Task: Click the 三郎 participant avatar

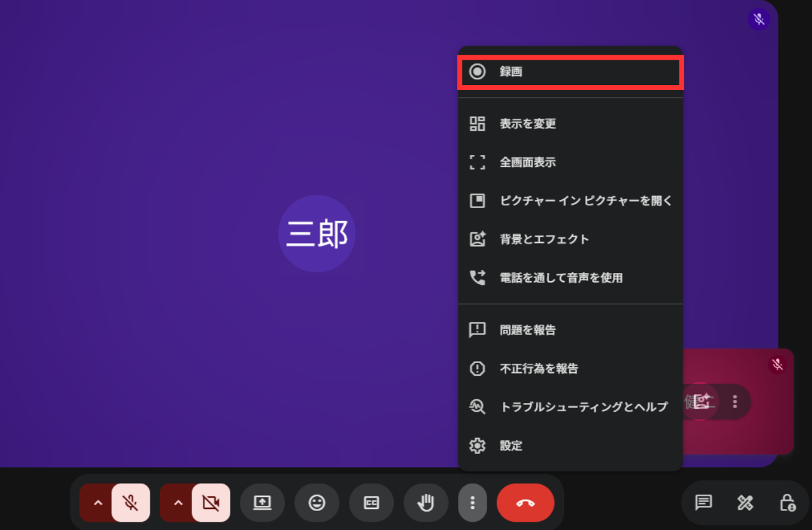Action: point(317,234)
